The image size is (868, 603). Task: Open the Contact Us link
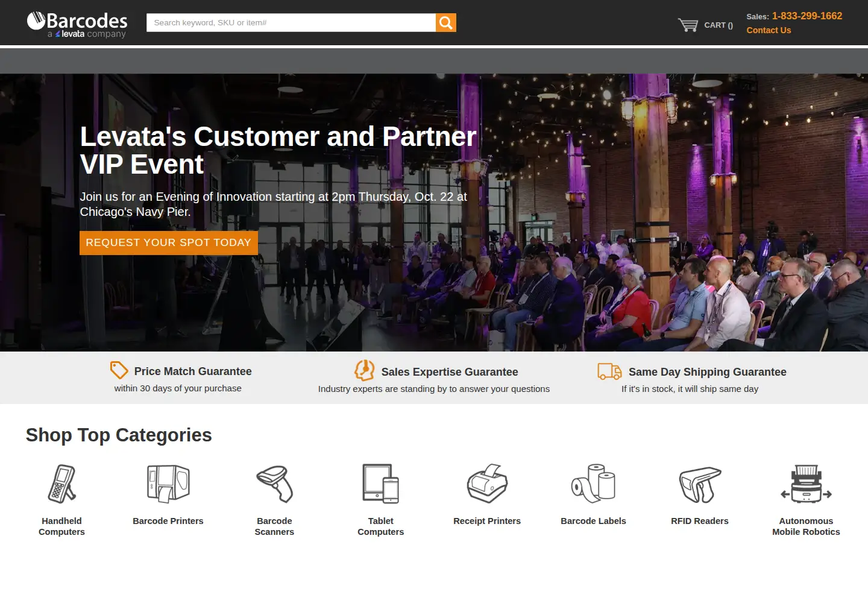click(x=769, y=30)
